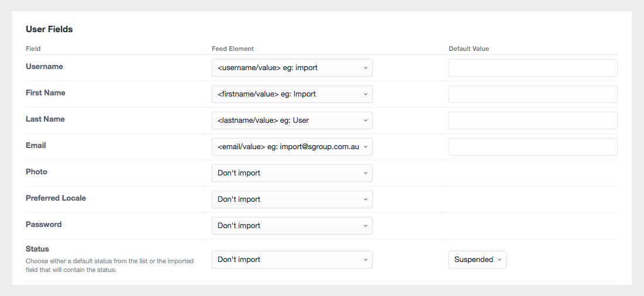Expand the Photo feed element dropdown

pyautogui.click(x=292, y=173)
